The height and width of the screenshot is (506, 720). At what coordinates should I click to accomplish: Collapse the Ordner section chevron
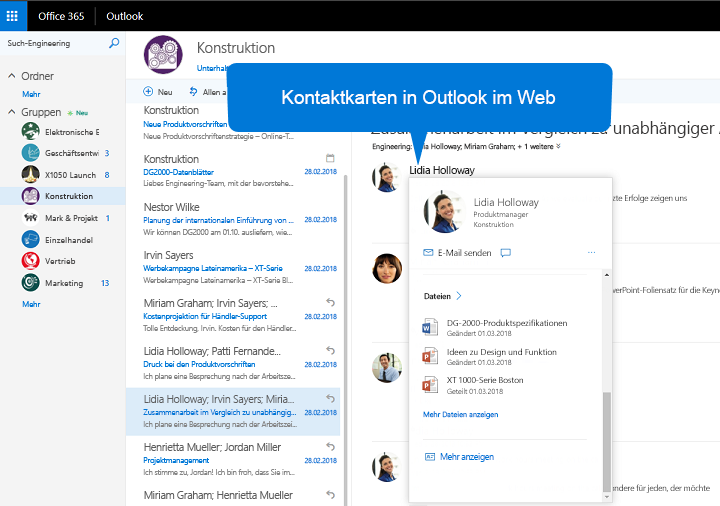[11, 76]
